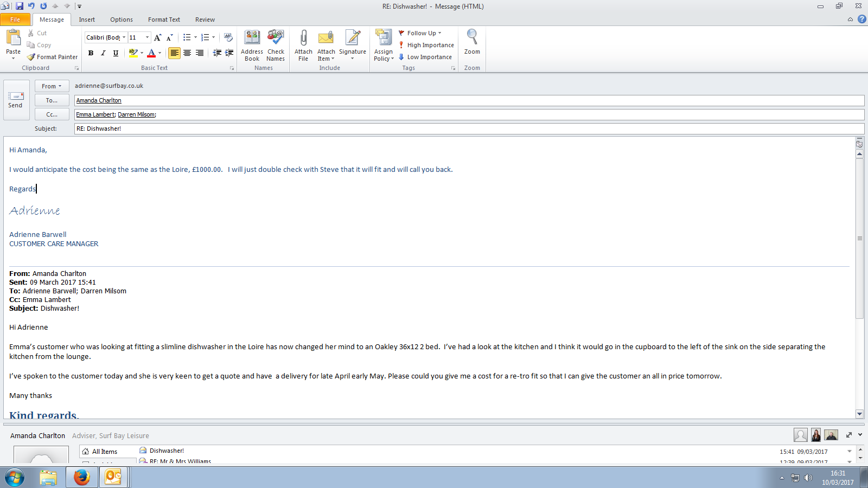Switch to the Message tab
868x488 pixels.
[x=52, y=20]
